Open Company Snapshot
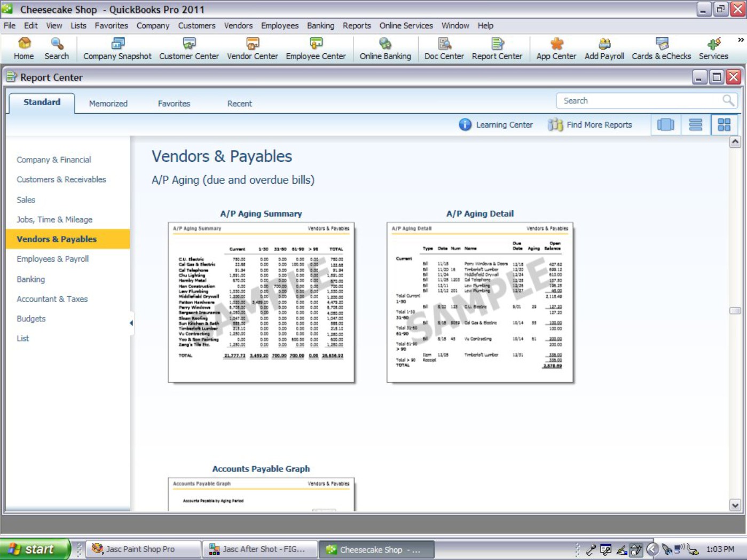 (117, 49)
